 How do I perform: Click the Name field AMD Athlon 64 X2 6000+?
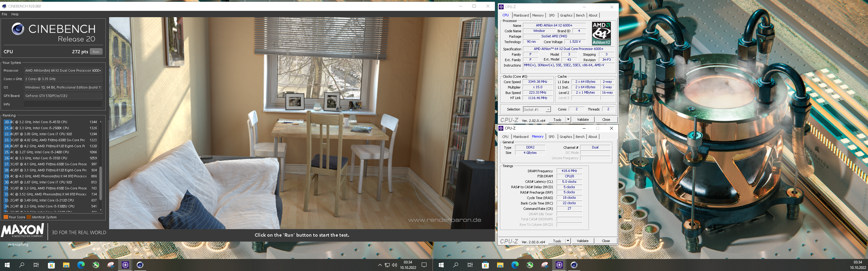554,25
